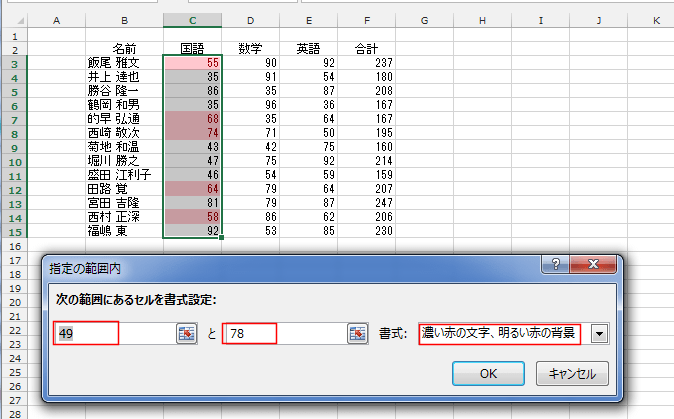This screenshot has width=674, height=419.
Task: Open the 書式 format dropdown arrow
Action: pyautogui.click(x=600, y=333)
